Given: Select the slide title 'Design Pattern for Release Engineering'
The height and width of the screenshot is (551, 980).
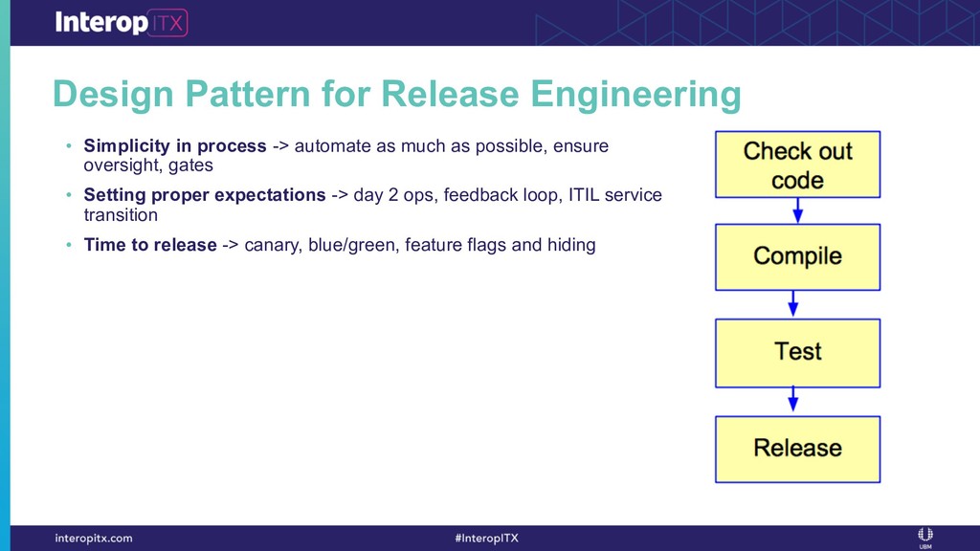Looking at the screenshot, I should (397, 95).
